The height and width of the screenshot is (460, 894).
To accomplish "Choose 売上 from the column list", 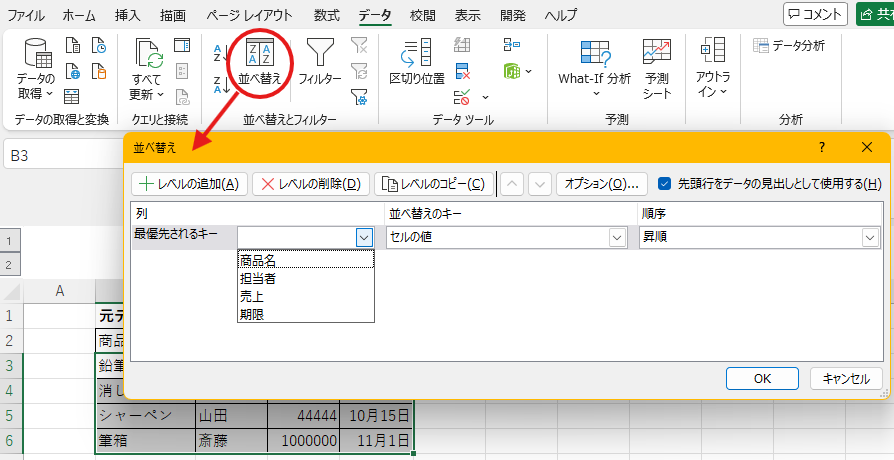I will coord(306,296).
